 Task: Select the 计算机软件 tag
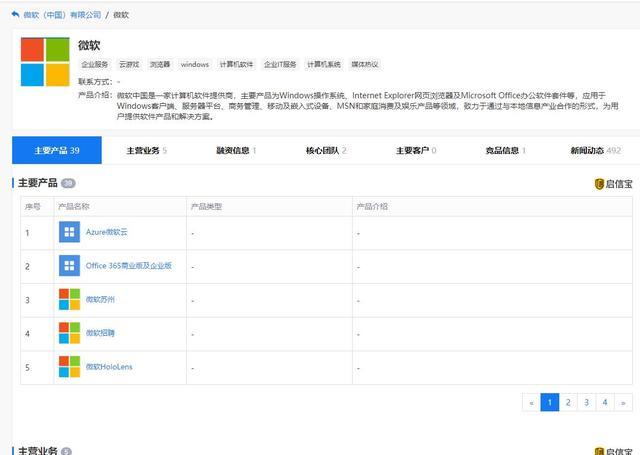[236, 64]
